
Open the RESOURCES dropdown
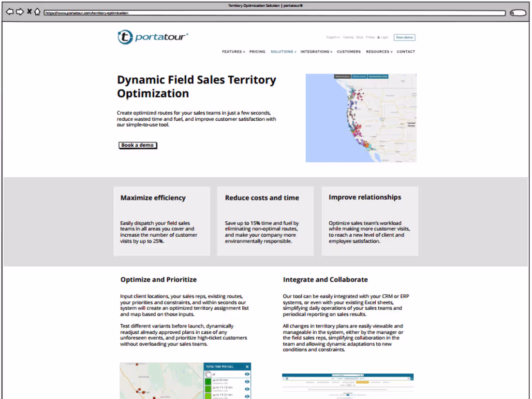tap(379, 52)
